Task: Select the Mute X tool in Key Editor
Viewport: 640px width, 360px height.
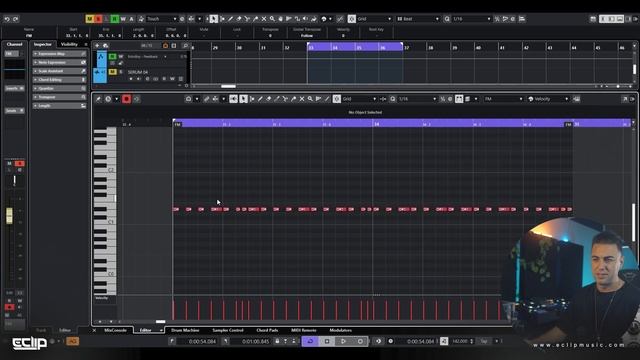Action: [302, 99]
